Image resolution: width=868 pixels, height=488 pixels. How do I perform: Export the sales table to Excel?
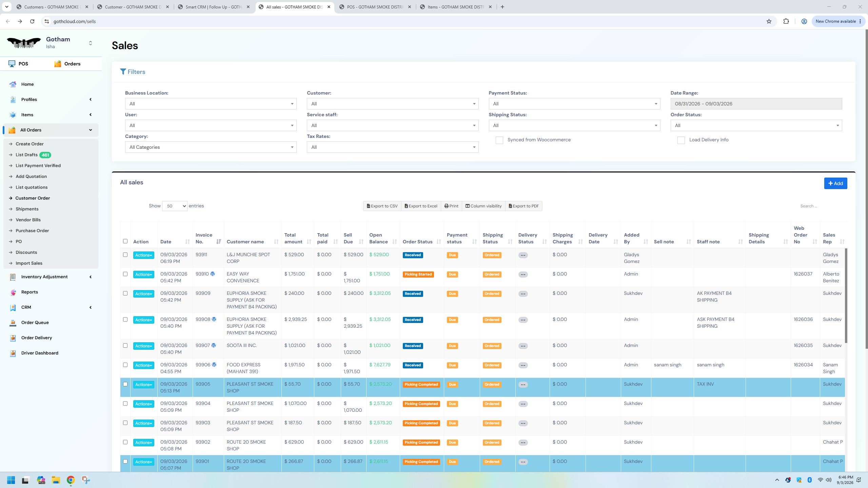pos(421,206)
